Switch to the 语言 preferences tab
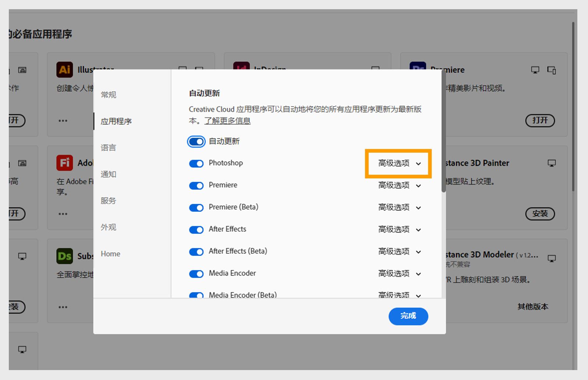Screen dimensions: 588x380 [x=108, y=148]
